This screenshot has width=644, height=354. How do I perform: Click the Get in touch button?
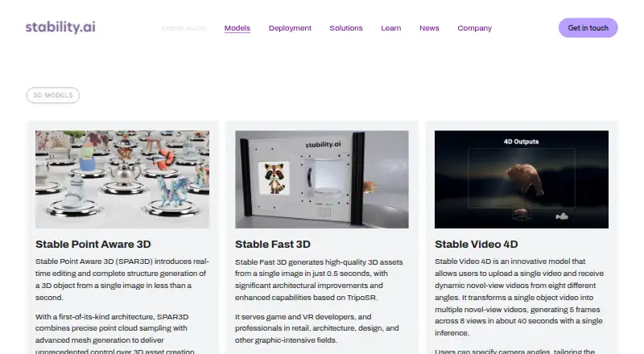click(588, 28)
